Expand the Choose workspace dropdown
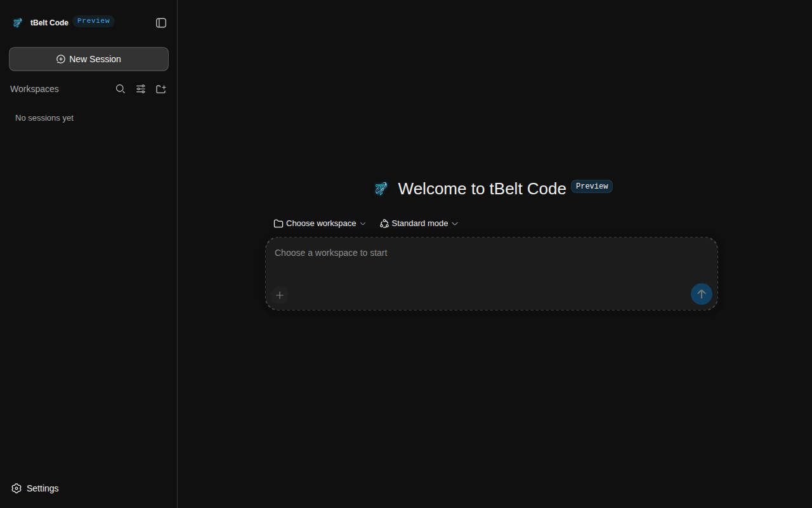 tap(320, 224)
